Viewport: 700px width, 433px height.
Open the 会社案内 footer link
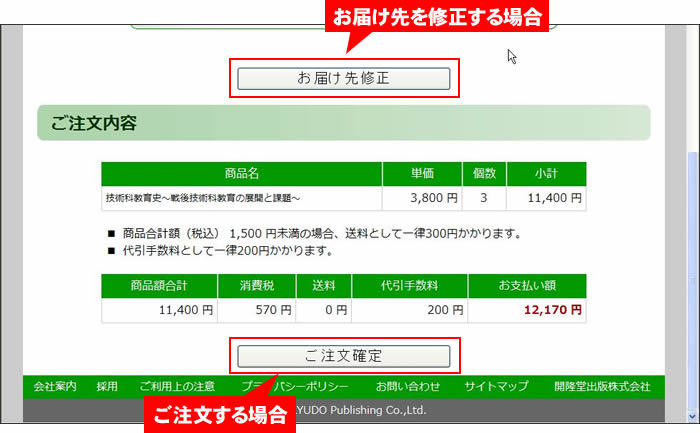(55, 386)
